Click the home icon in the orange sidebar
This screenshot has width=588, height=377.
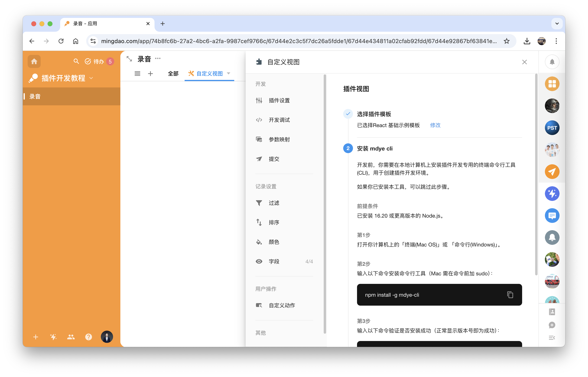(34, 61)
